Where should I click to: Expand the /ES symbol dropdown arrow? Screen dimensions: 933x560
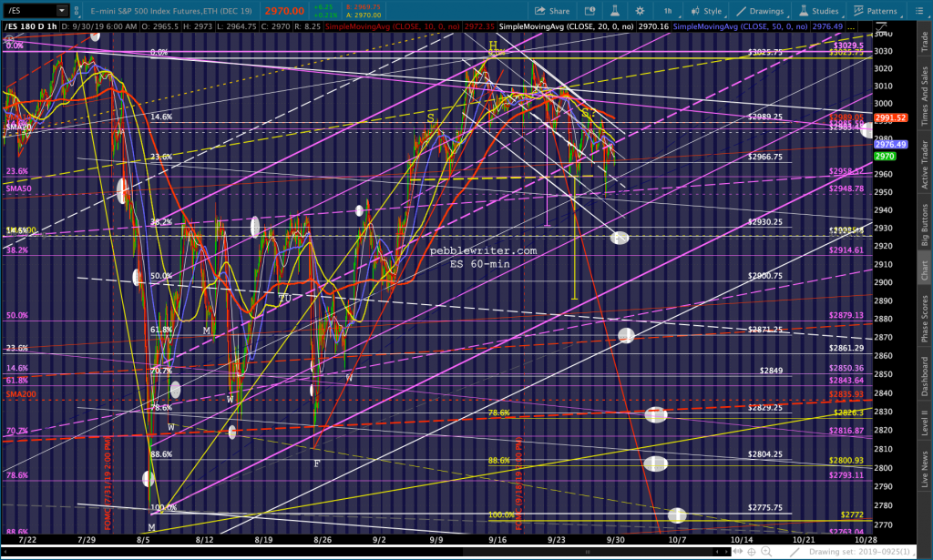tap(62, 11)
